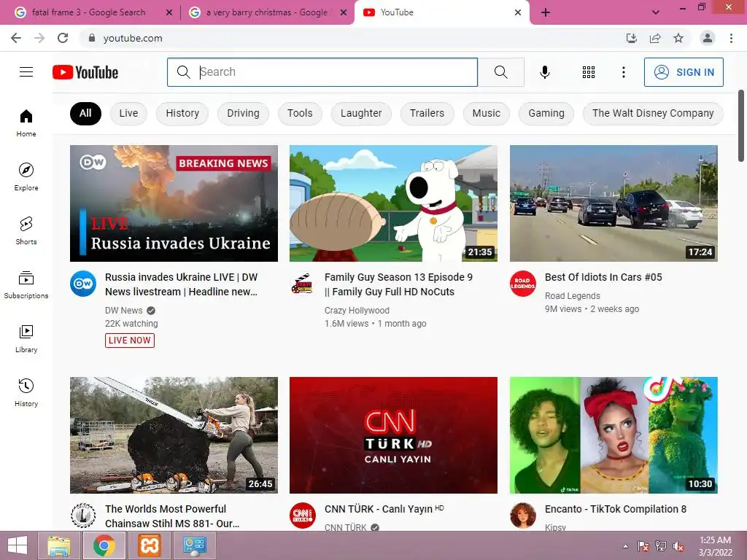Go back using the browser back arrow

click(x=16, y=38)
